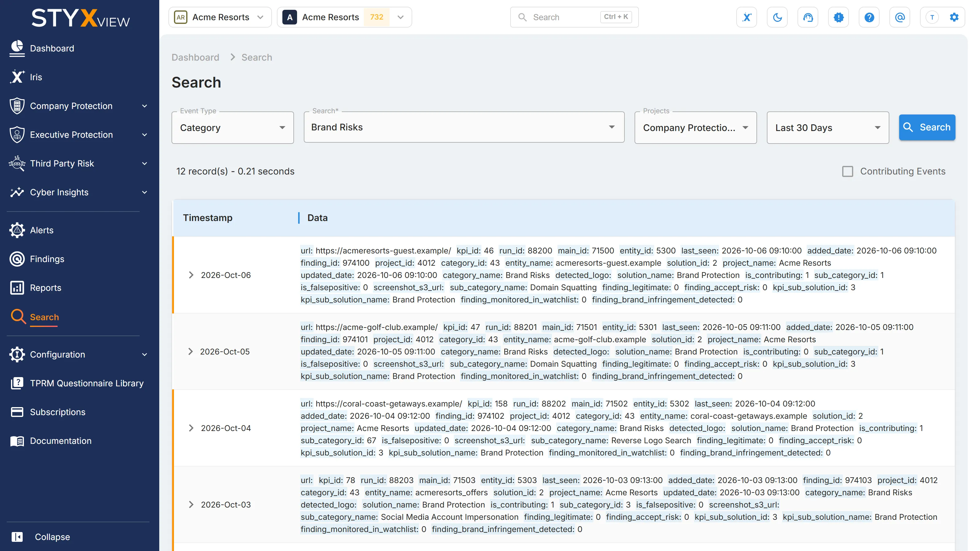Image resolution: width=980 pixels, height=551 pixels.
Task: Click the Data column header
Action: (317, 218)
